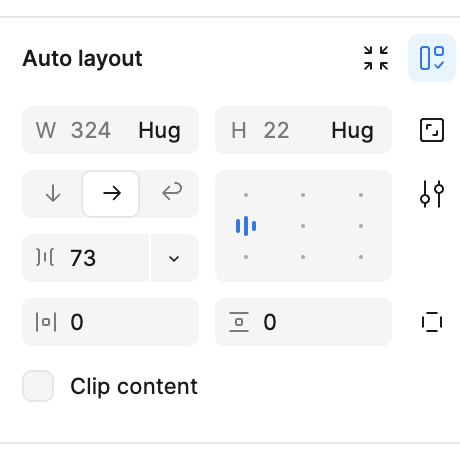Select horizontal direction right arrow
Image resolution: width=460 pixels, height=458 pixels.
click(x=111, y=194)
